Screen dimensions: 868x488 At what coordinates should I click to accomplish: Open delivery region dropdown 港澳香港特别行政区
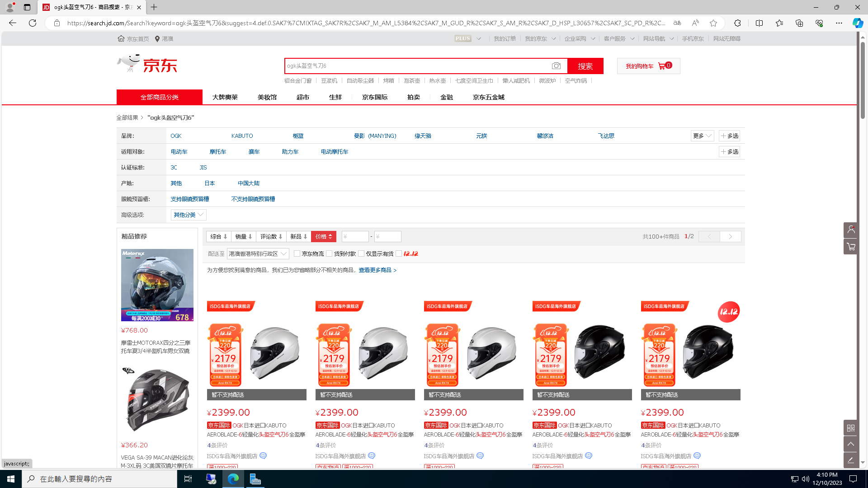coord(258,254)
